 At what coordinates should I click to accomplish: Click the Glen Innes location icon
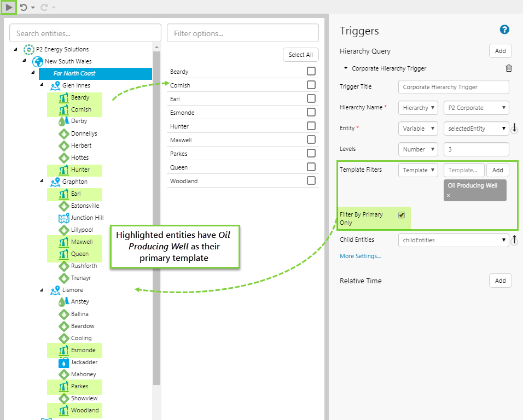coord(55,86)
